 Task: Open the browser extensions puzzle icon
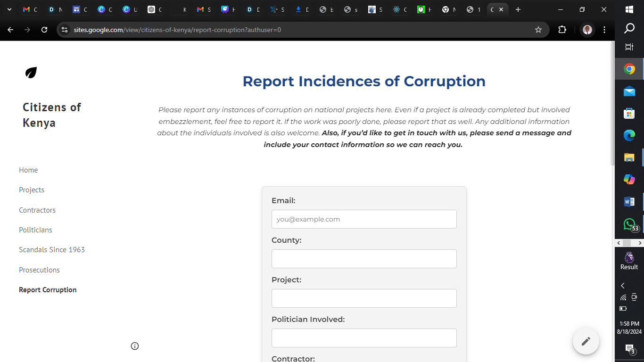point(562,29)
